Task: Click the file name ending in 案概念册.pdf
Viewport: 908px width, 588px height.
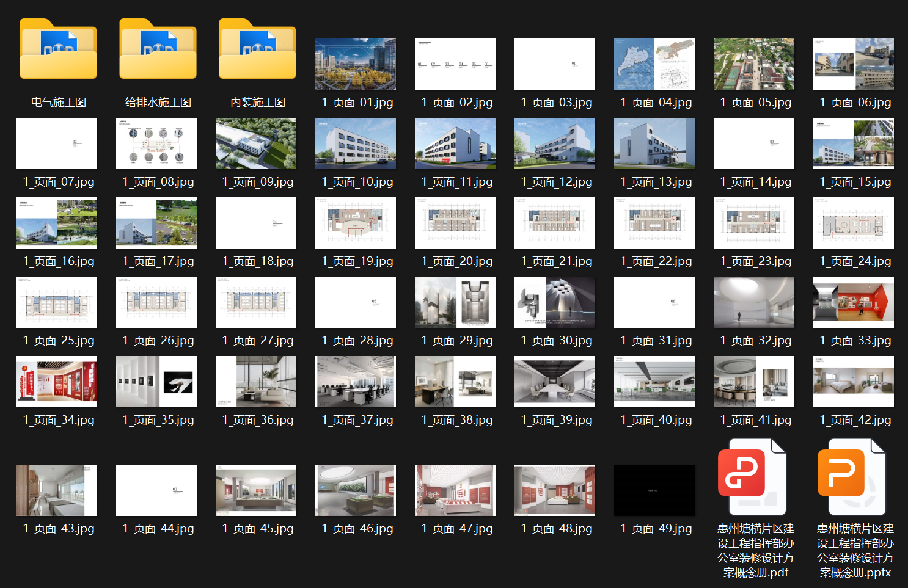Action: [756, 551]
